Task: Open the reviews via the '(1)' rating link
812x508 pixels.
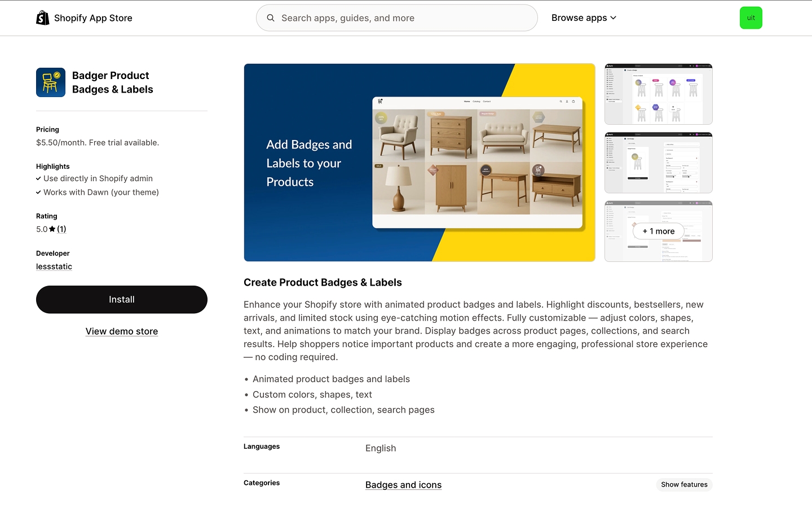Action: [61, 229]
